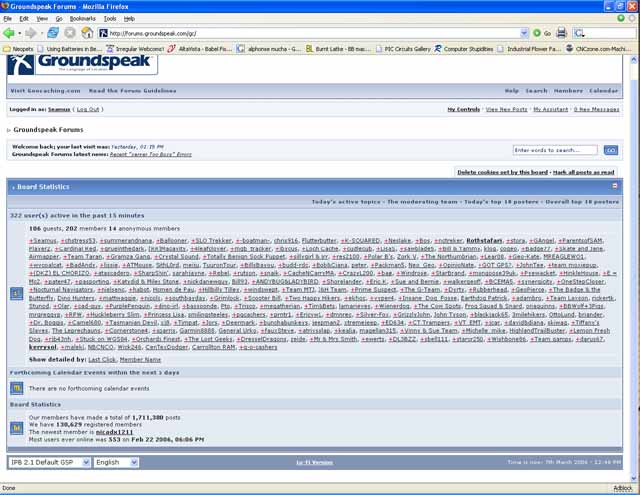Viewport: 640px width, 495px height.
Task: Open the Lo-Fi Version link
Action: (x=314, y=462)
